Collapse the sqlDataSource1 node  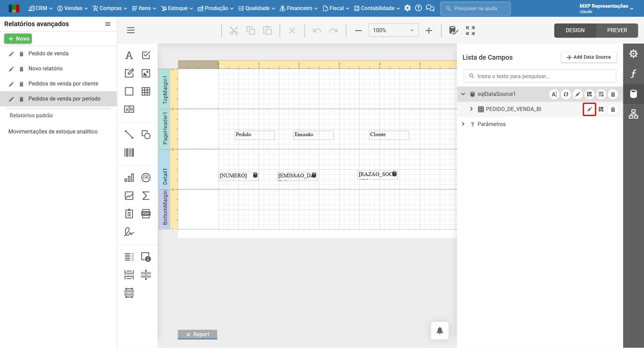(x=463, y=94)
